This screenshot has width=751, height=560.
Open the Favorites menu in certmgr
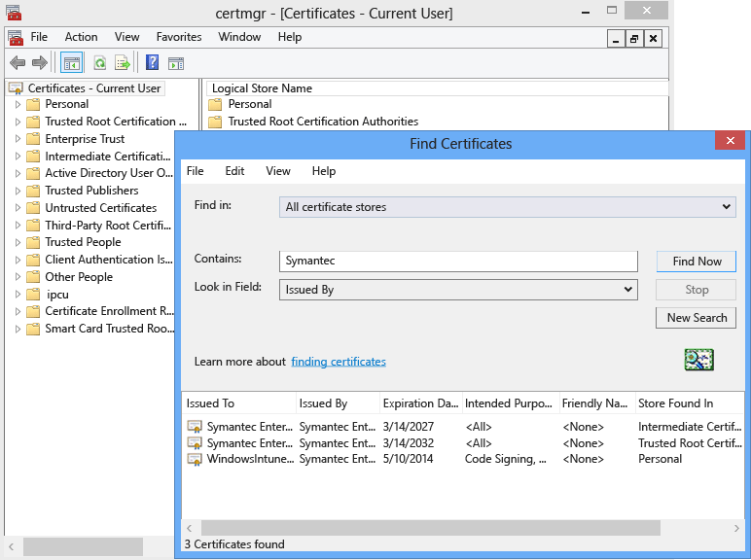(x=179, y=37)
